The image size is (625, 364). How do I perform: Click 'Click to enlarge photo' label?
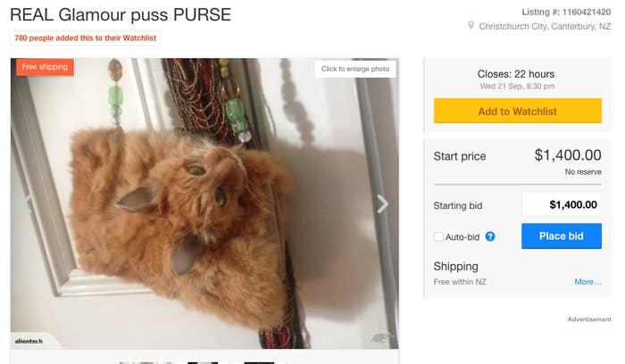tap(355, 69)
